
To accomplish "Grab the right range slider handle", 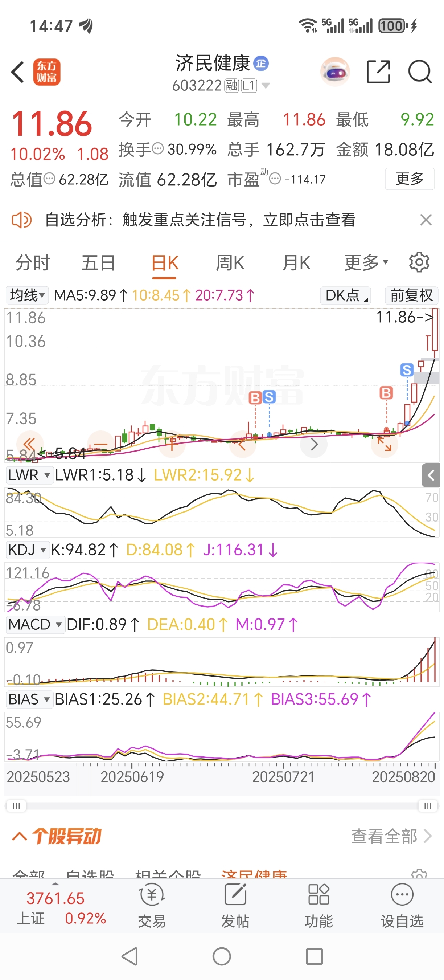I will 428,806.
